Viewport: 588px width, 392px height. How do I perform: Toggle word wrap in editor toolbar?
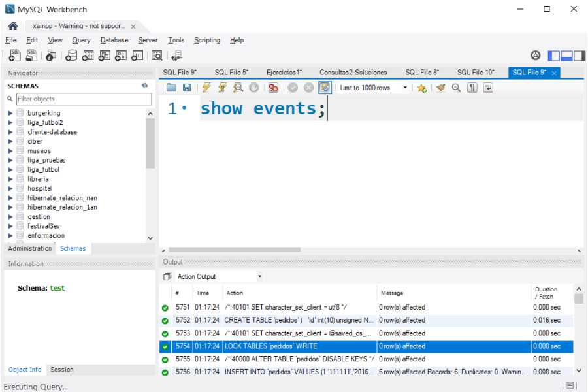pyautogui.click(x=487, y=88)
